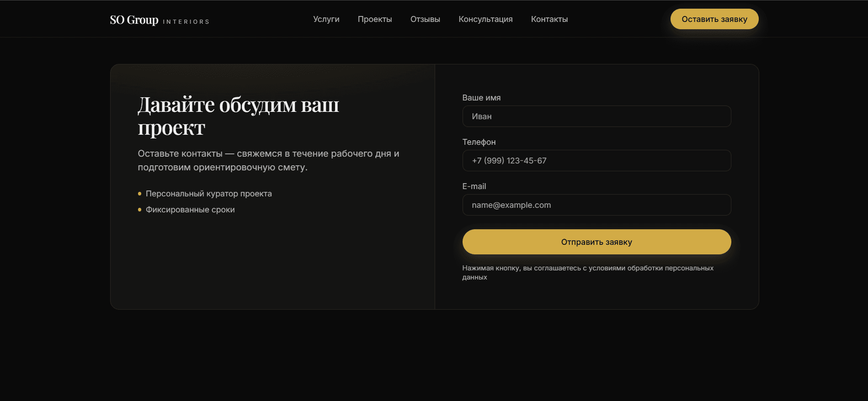Click into the Телефон input field

pyautogui.click(x=596, y=161)
